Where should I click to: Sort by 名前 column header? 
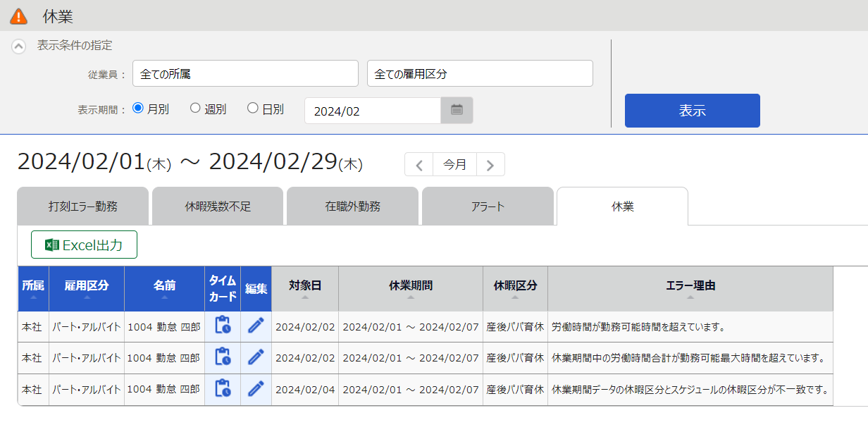point(165,289)
